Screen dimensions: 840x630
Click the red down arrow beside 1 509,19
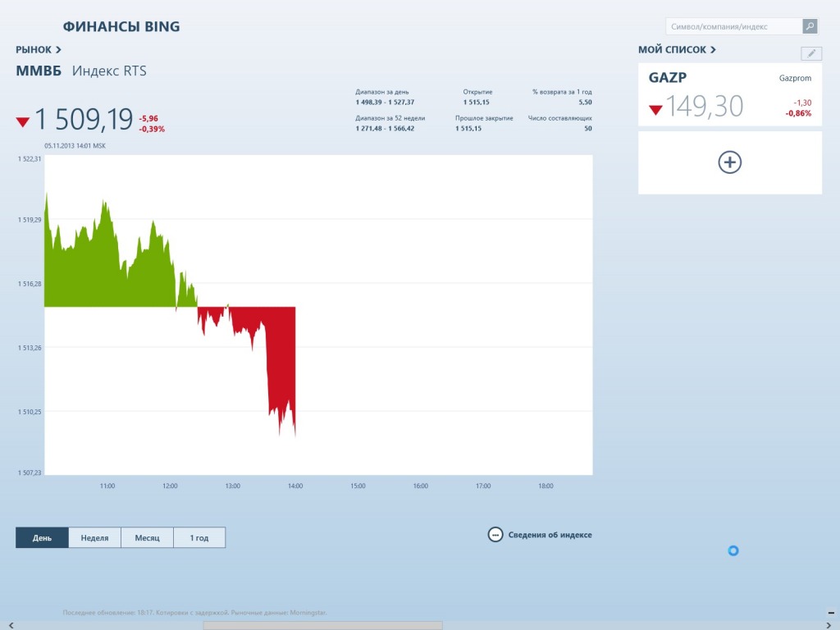[x=22, y=122]
